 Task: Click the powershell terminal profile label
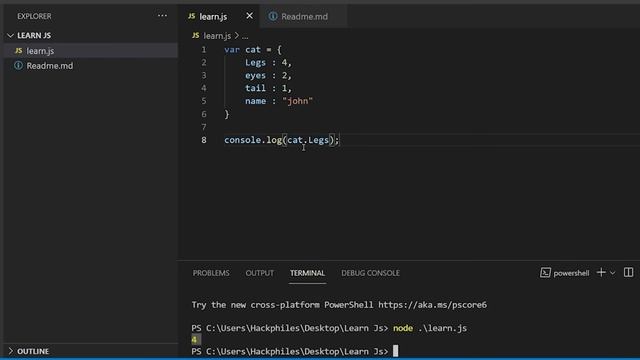click(x=571, y=273)
